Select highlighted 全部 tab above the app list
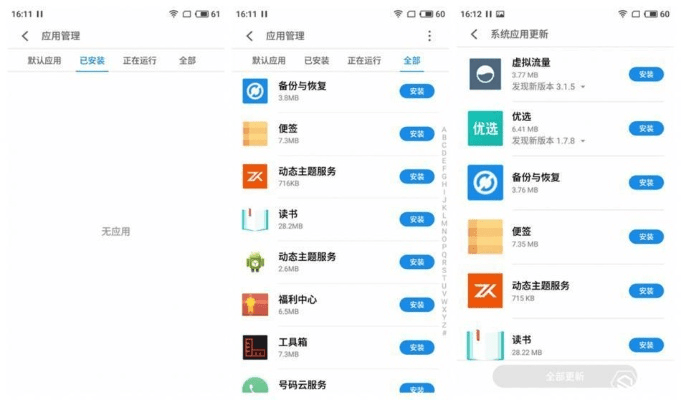Image resolution: width=681 pixels, height=400 pixels. pyautogui.click(x=412, y=60)
